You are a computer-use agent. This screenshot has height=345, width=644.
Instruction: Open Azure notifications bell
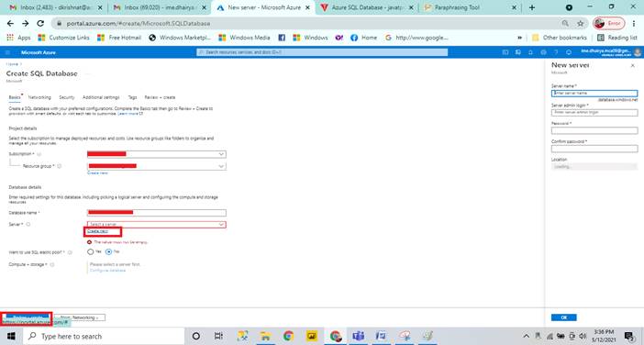pyautogui.click(x=530, y=52)
